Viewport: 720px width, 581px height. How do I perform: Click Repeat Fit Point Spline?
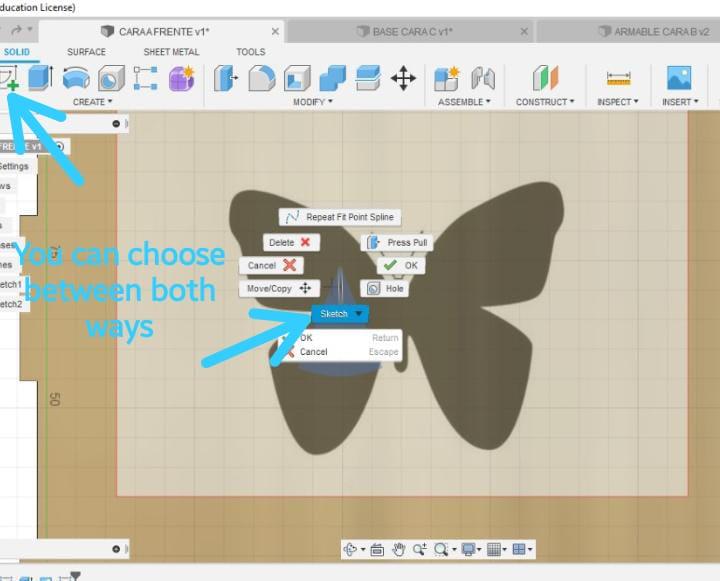coord(340,217)
